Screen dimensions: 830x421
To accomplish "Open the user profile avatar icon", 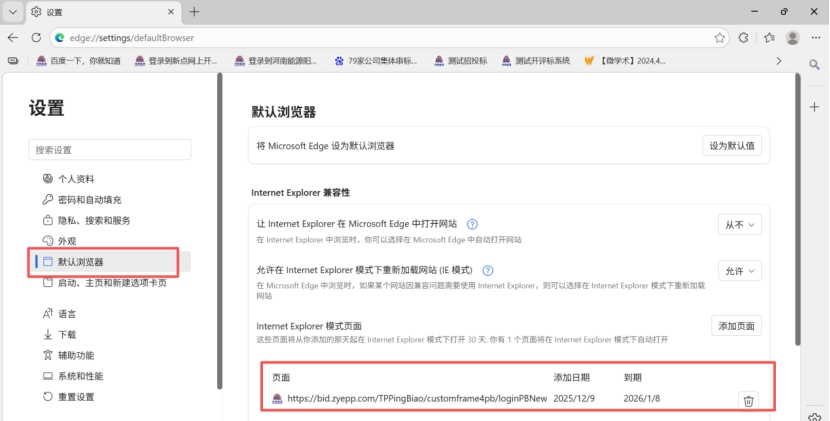I will 793,38.
